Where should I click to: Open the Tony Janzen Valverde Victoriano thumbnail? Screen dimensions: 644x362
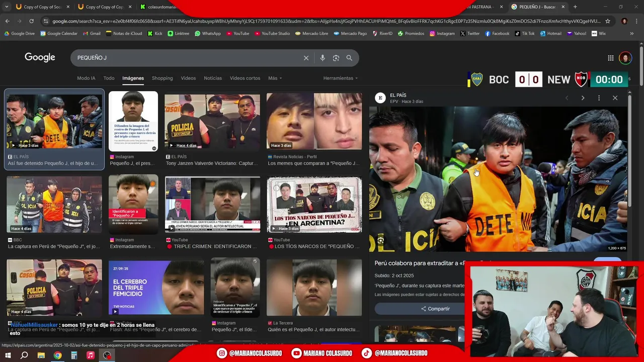212,121
